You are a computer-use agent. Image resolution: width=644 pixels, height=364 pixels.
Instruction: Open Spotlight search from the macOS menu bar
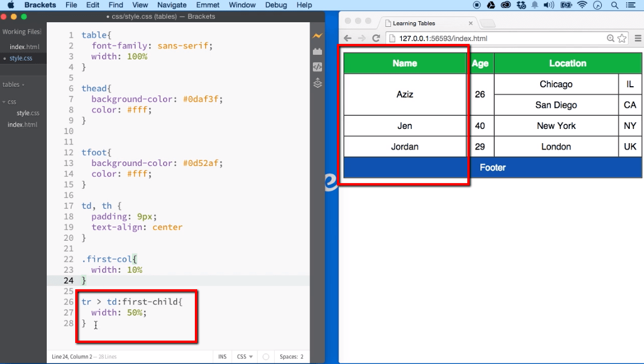point(615,5)
